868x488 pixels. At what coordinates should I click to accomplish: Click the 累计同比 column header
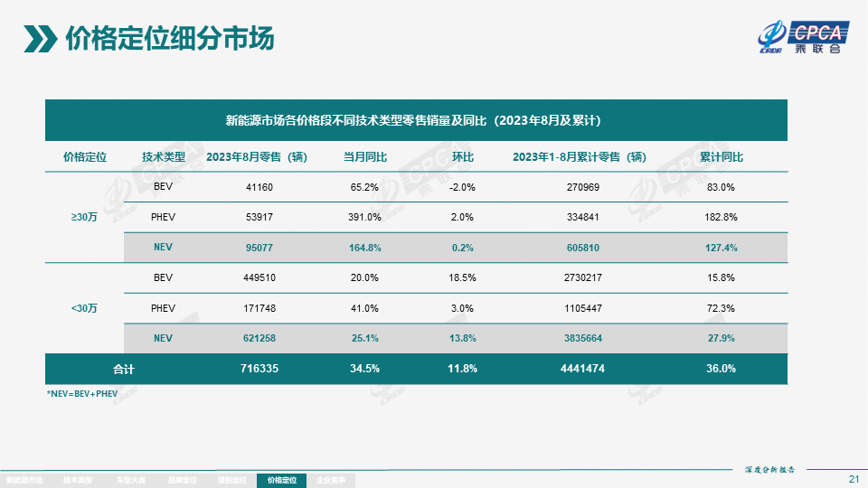point(721,156)
